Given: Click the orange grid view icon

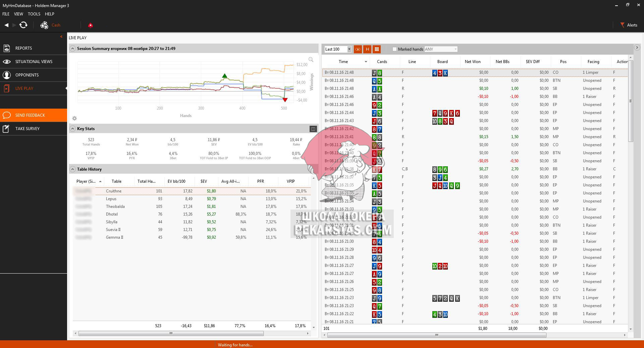Looking at the screenshot, I should point(377,49).
